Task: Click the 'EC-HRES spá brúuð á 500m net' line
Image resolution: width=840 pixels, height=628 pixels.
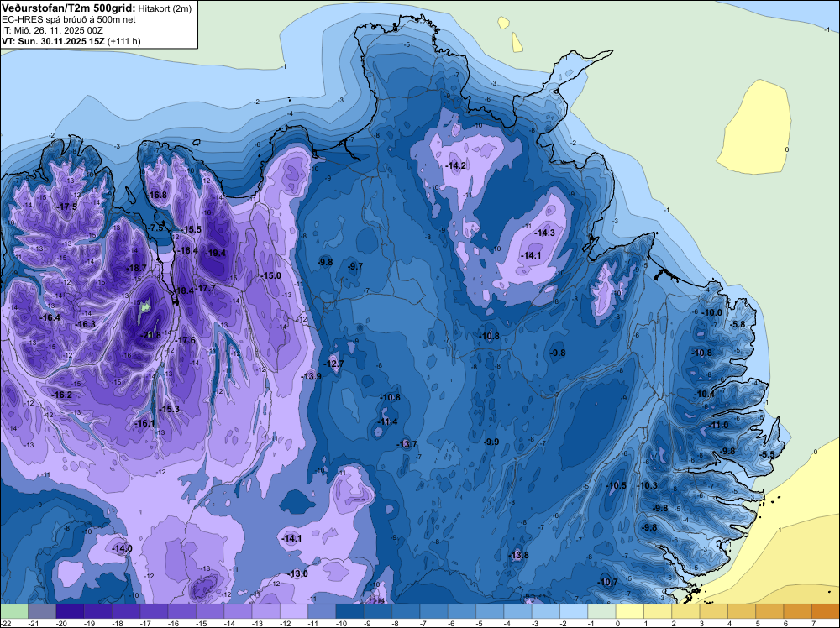Action: (x=69, y=19)
